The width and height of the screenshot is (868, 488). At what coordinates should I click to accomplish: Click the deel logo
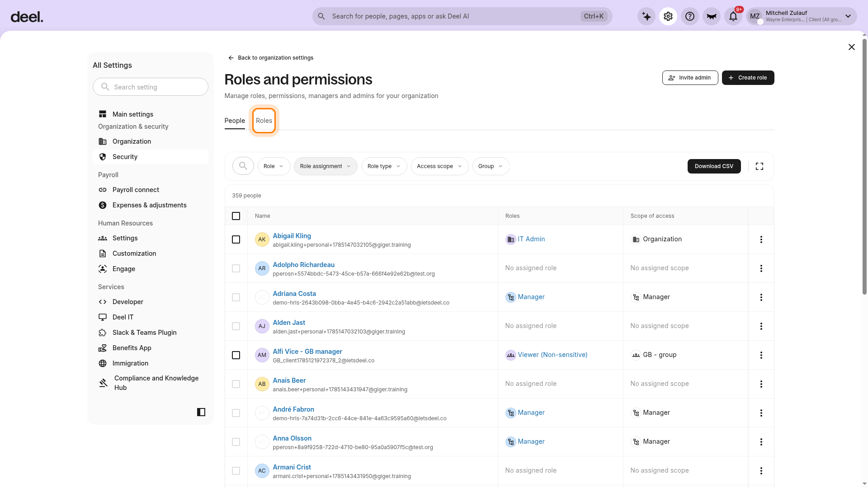(x=27, y=17)
